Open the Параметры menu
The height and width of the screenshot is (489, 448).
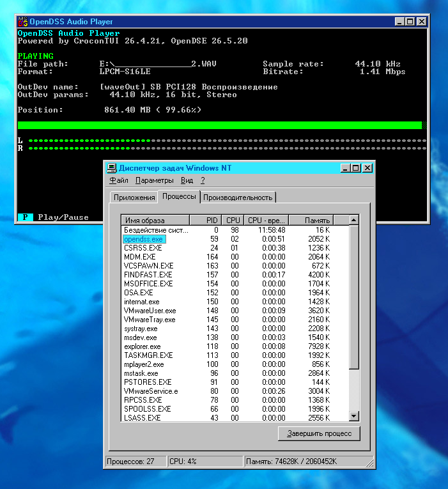[154, 180]
